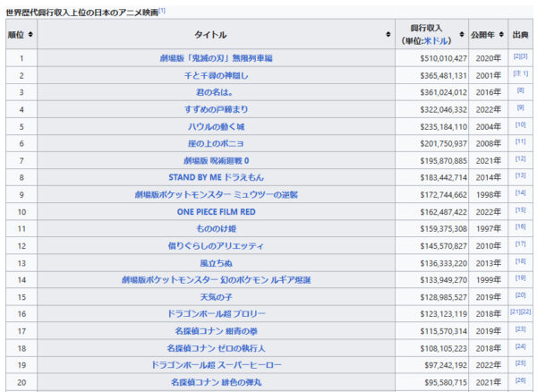Viewport: 537px width, 392px height.
Task: Open caption footnote [1] reference
Action: (162, 11)
